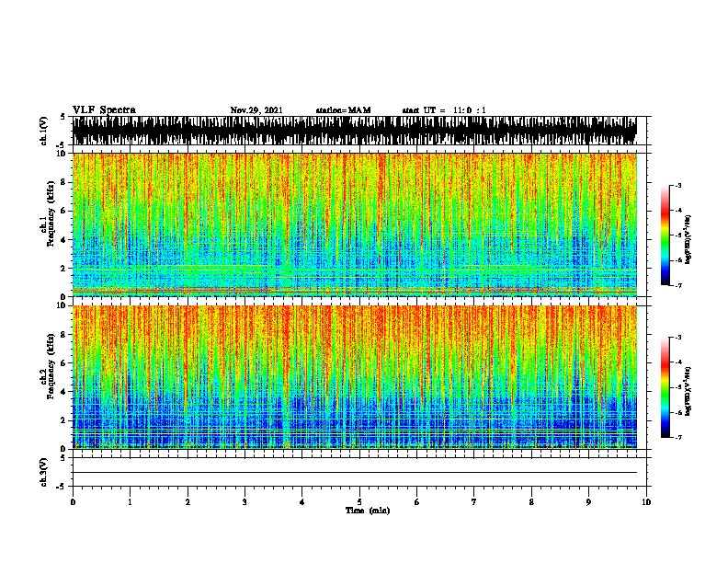Click the "9" minute tick label
The height and width of the screenshot is (563, 728).
(588, 502)
